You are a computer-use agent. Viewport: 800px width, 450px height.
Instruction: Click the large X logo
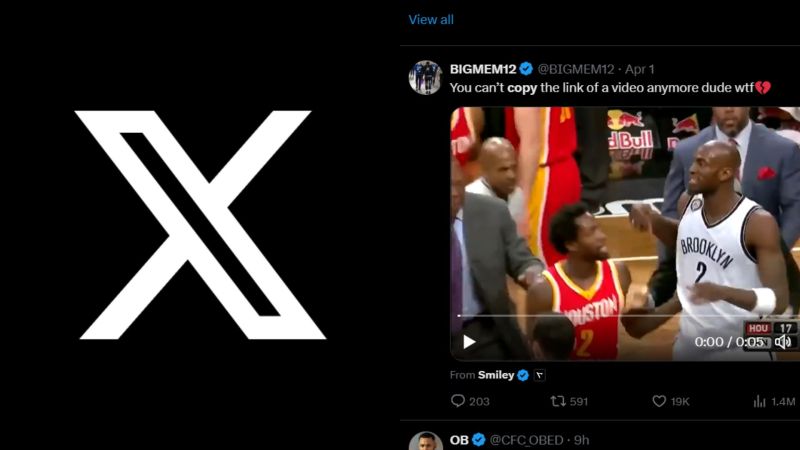pyautogui.click(x=201, y=225)
